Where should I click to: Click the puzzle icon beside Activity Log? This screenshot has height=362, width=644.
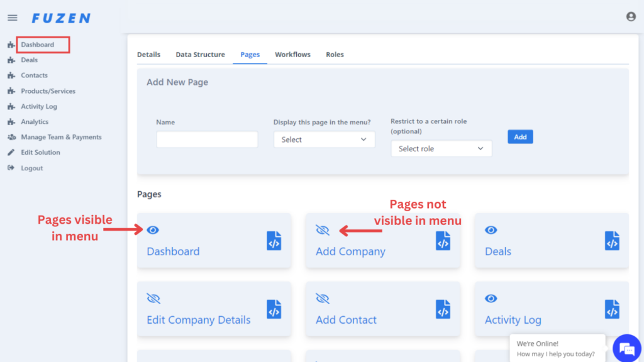11,106
